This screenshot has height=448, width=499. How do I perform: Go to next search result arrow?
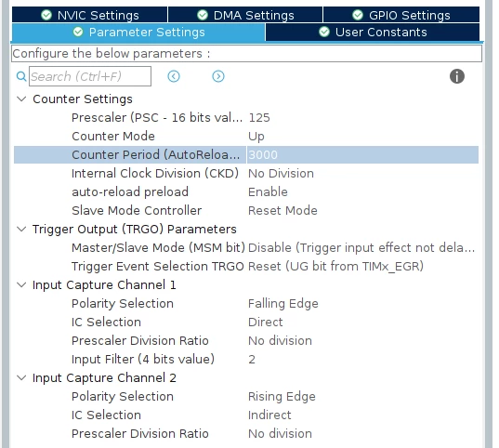(x=218, y=76)
